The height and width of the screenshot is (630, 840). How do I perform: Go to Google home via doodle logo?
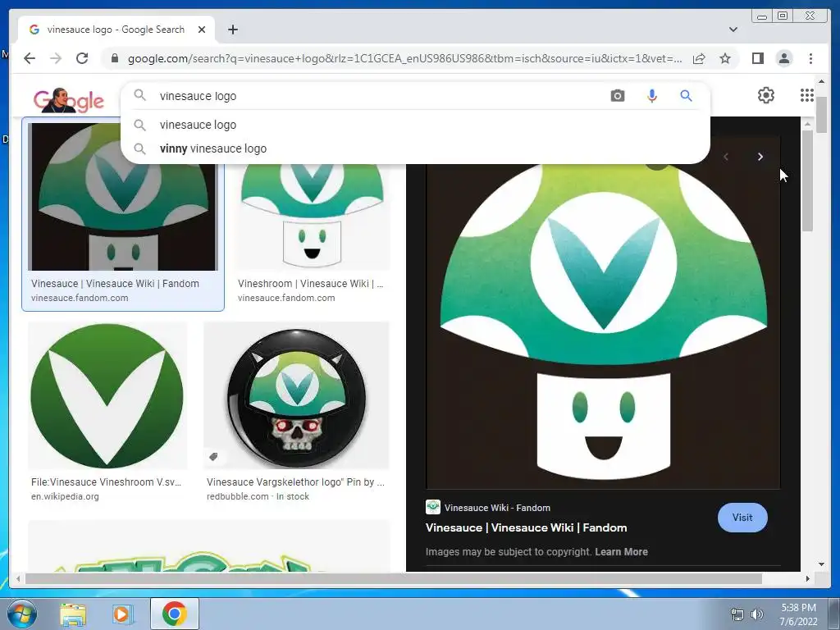69,100
